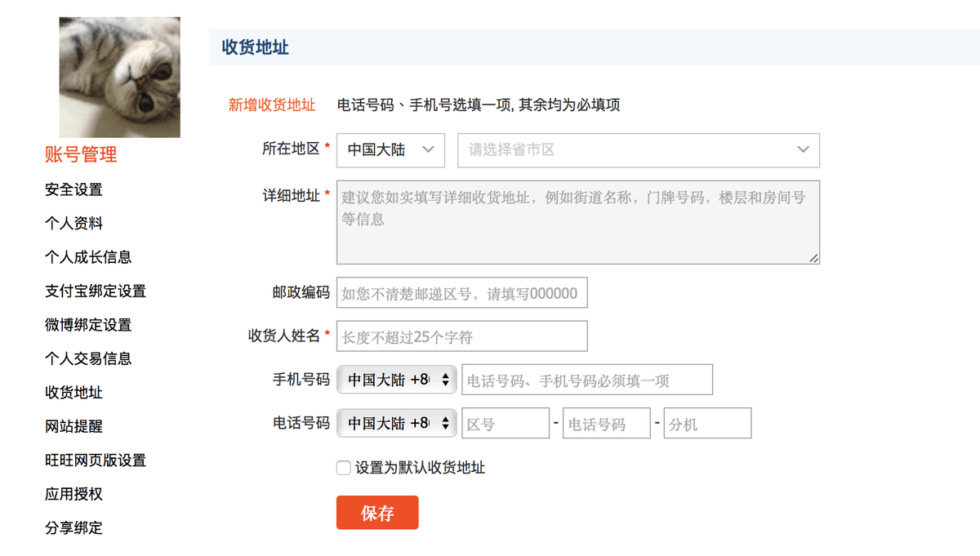Select 微博绑定设置 from the sidebar
980x556 pixels.
coord(88,325)
